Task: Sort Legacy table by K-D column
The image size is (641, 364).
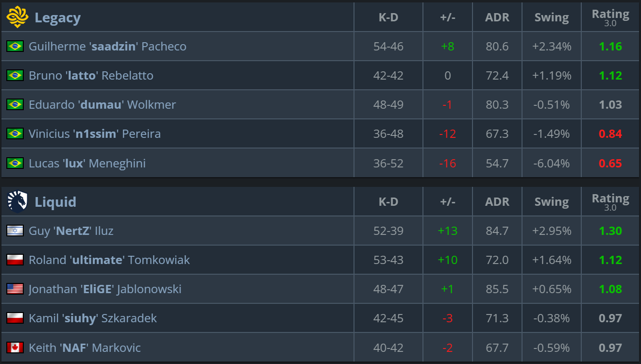Action: click(x=388, y=17)
